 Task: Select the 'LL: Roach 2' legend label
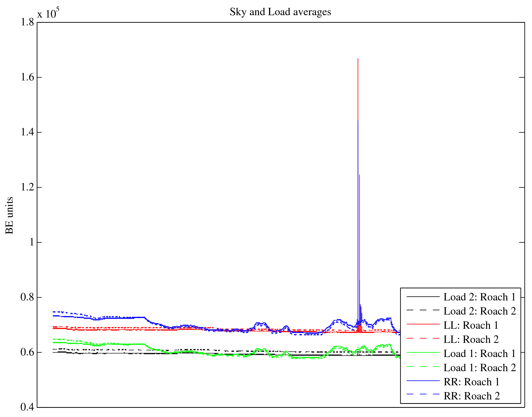point(471,339)
